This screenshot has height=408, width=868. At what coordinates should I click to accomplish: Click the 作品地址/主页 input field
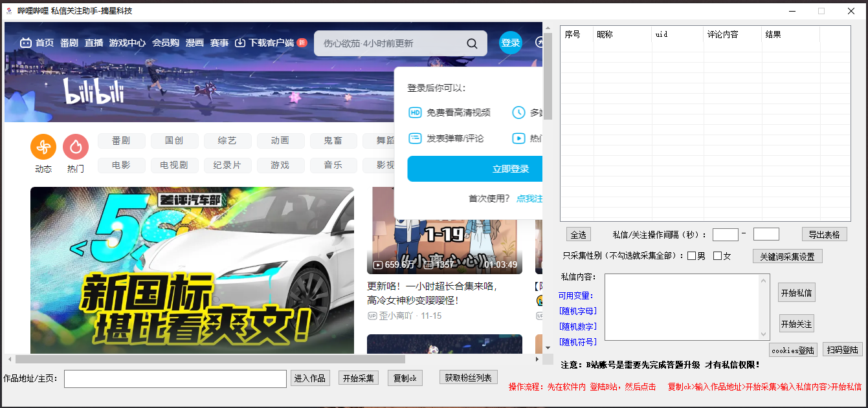tap(175, 378)
